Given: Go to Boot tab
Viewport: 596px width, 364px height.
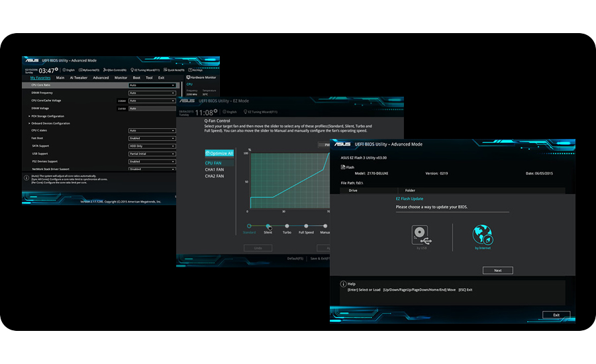Looking at the screenshot, I should click(x=136, y=77).
